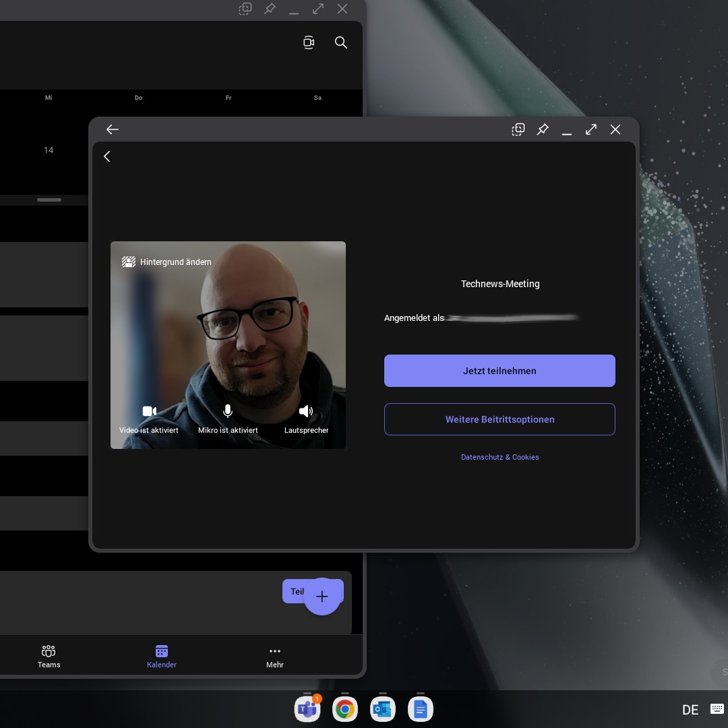Open Microsoft Teams from the taskbar

point(307,708)
